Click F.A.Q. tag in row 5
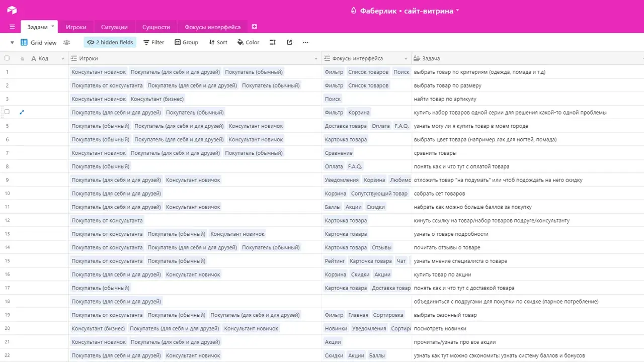This screenshot has width=644, height=362. 401,126
